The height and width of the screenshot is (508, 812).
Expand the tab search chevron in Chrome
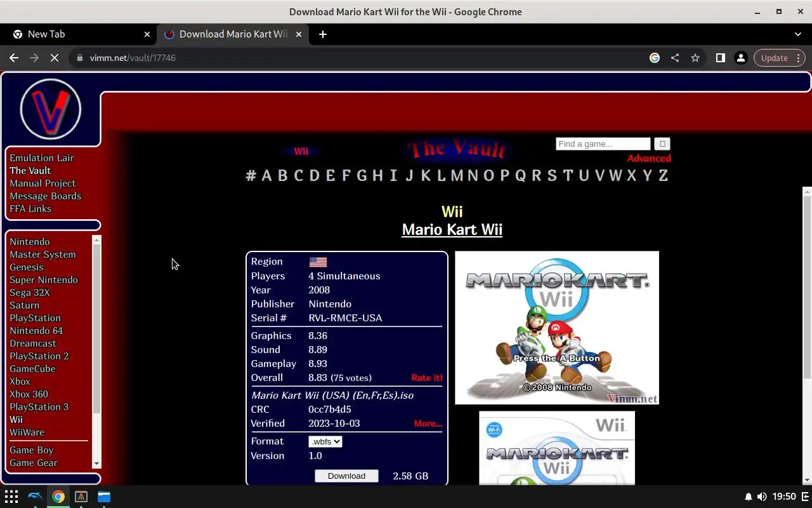coord(798,34)
